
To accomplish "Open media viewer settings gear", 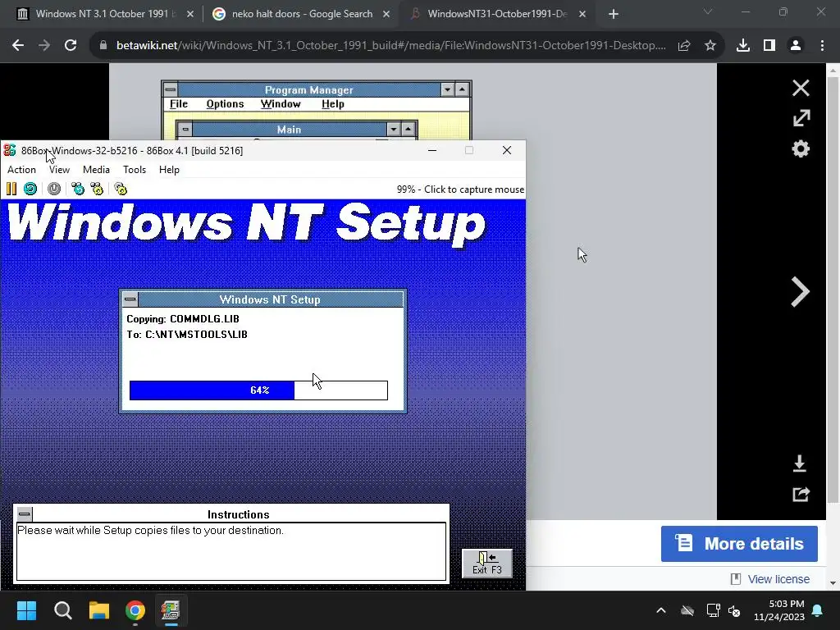I will (x=801, y=149).
